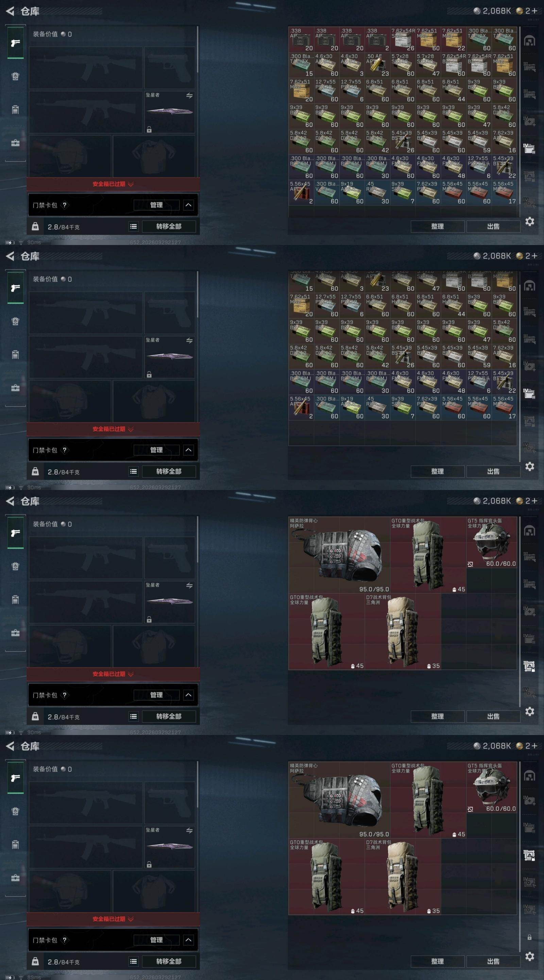Image resolution: width=544 pixels, height=980 pixels.
Task: Open settings gear in the bottom screenshot
Action: click(530, 957)
